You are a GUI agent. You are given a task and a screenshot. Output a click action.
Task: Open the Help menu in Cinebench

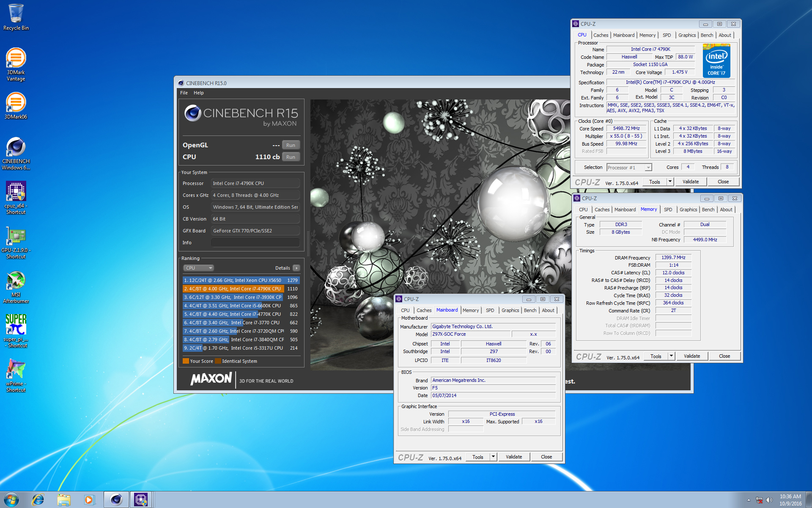(199, 93)
